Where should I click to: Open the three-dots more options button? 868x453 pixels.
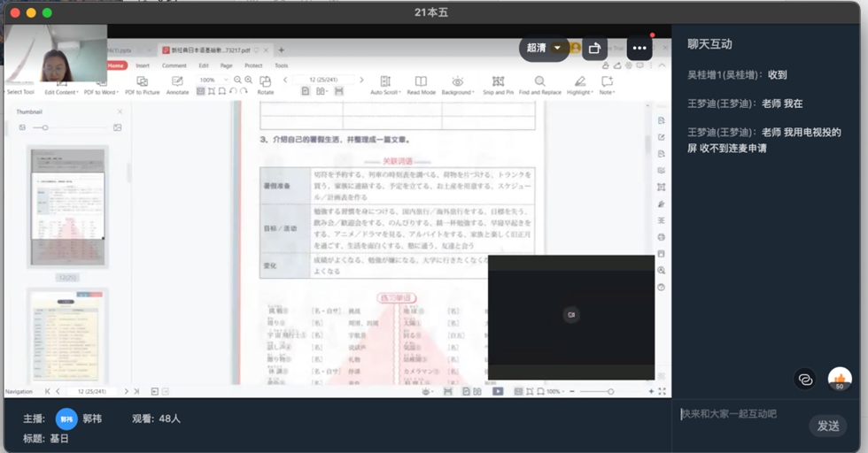(639, 48)
